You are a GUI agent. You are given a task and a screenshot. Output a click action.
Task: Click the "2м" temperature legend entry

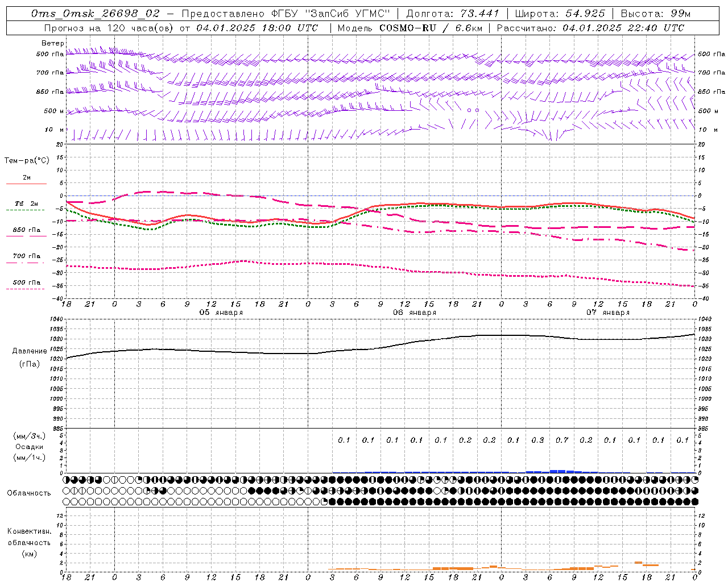27,178
